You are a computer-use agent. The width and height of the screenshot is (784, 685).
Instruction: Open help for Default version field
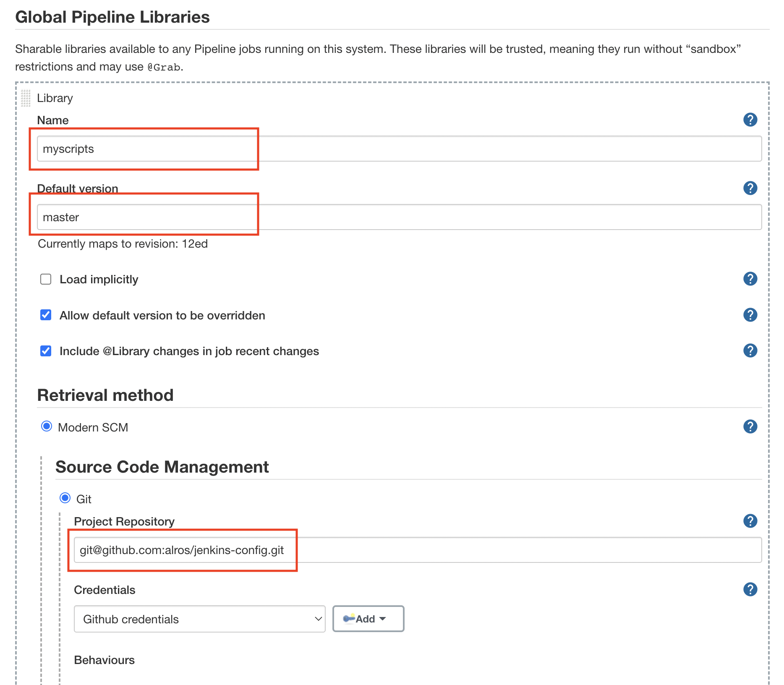pyautogui.click(x=750, y=188)
